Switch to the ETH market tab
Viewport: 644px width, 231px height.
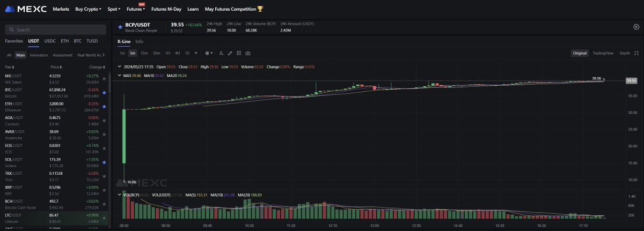pos(65,41)
